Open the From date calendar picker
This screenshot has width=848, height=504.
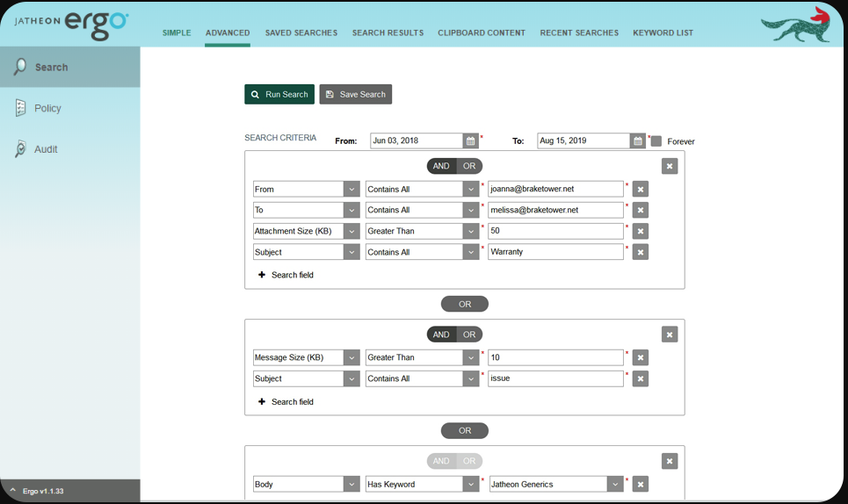[471, 141]
